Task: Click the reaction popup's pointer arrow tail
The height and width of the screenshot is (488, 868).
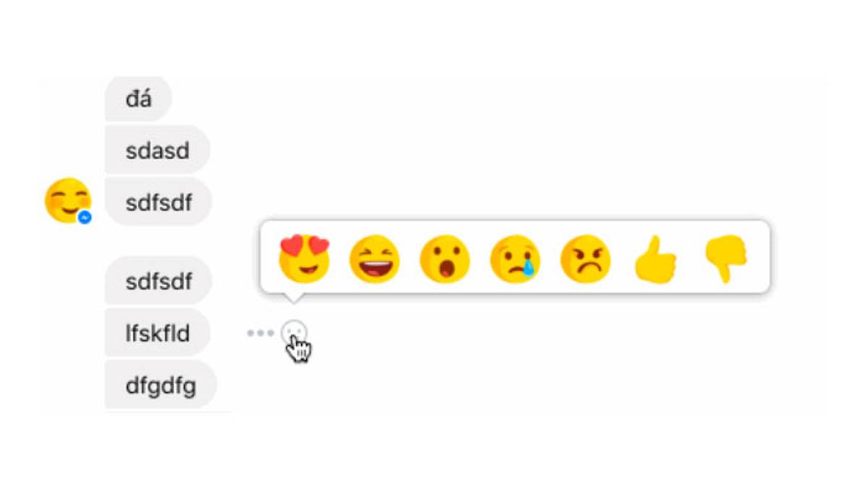Action: pyautogui.click(x=293, y=299)
